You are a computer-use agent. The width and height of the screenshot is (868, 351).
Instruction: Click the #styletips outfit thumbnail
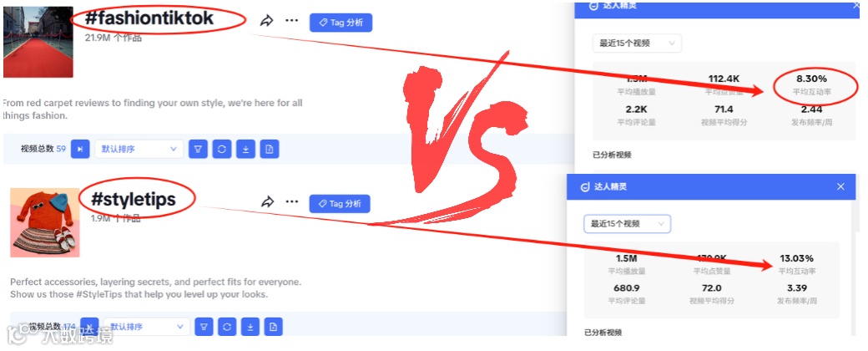[x=45, y=222]
